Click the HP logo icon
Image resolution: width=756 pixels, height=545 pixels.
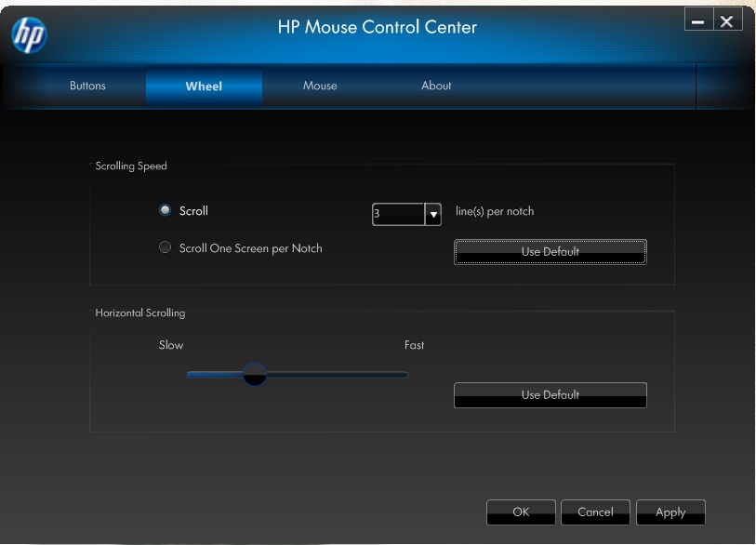coord(29,35)
